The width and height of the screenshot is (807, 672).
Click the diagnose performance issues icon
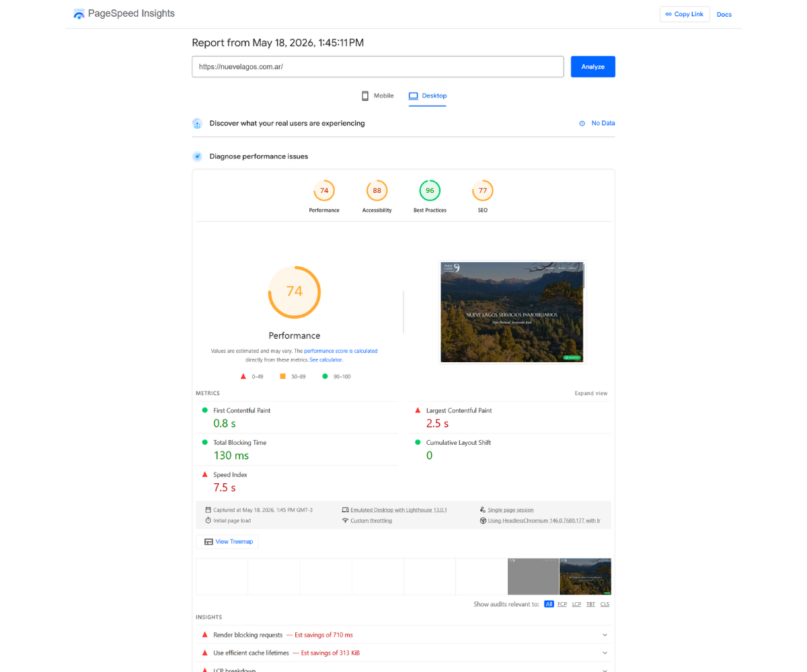pyautogui.click(x=197, y=157)
